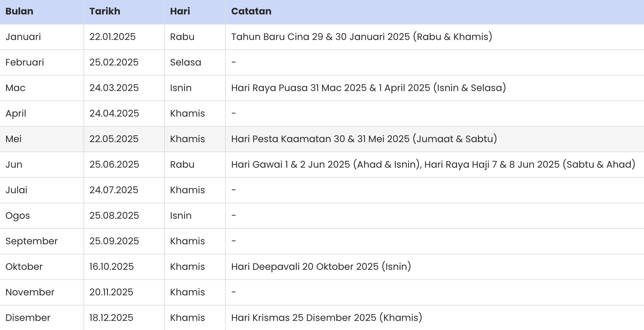Screen dimensions: 644x330
Task: Select the April row label
Action: tap(16, 114)
